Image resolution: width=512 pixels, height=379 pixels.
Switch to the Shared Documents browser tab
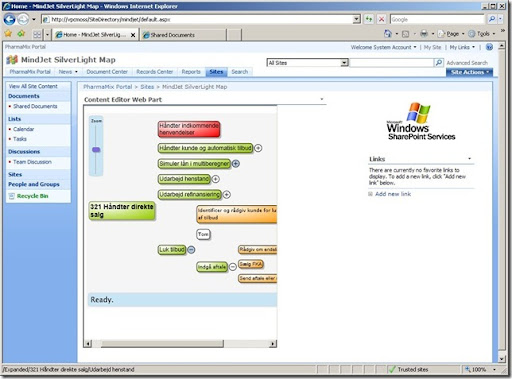[184, 35]
